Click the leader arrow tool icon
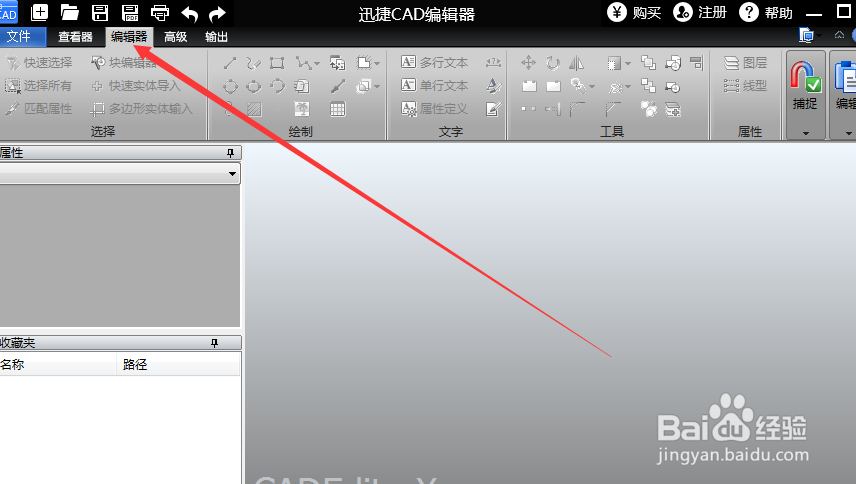 337,86
